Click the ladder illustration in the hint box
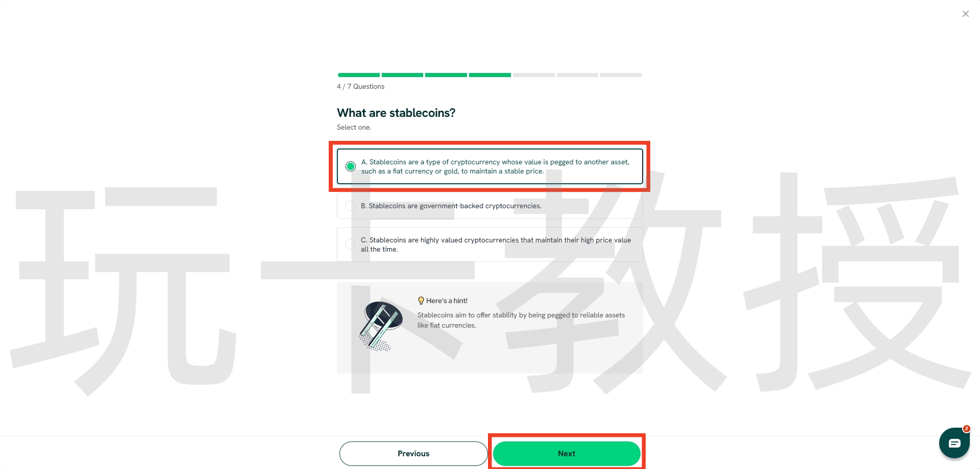Viewport: 980px width, 469px height. pyautogui.click(x=380, y=326)
